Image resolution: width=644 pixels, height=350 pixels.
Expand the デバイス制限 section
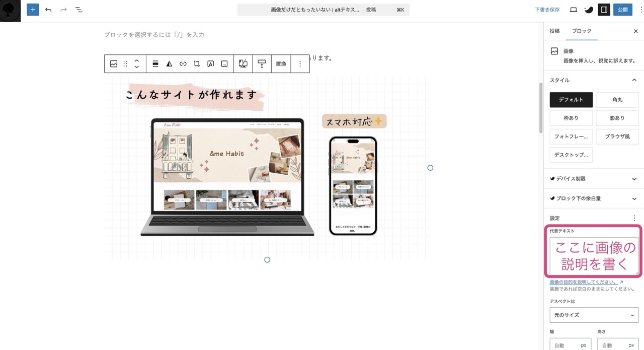[x=594, y=179]
